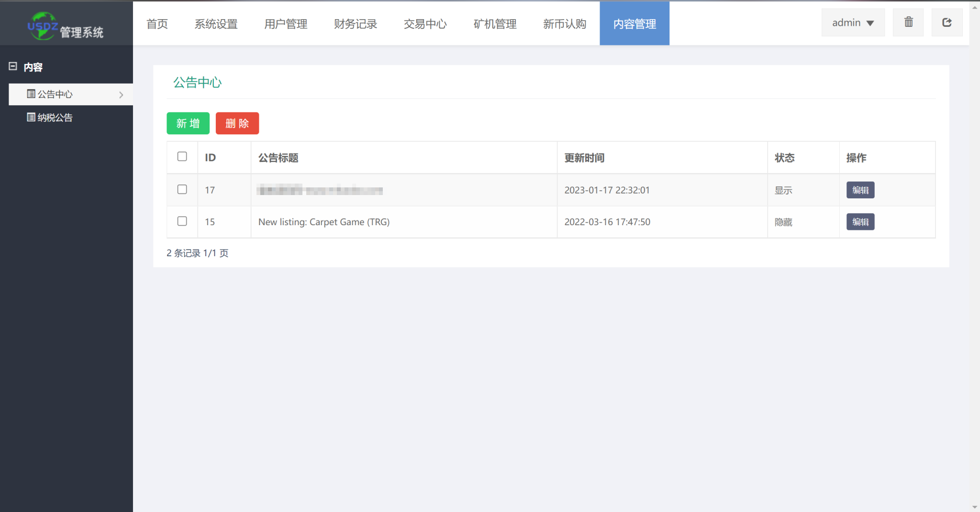This screenshot has height=512, width=980.
Task: Open the 矿机管理 menu tab
Action: click(x=495, y=24)
